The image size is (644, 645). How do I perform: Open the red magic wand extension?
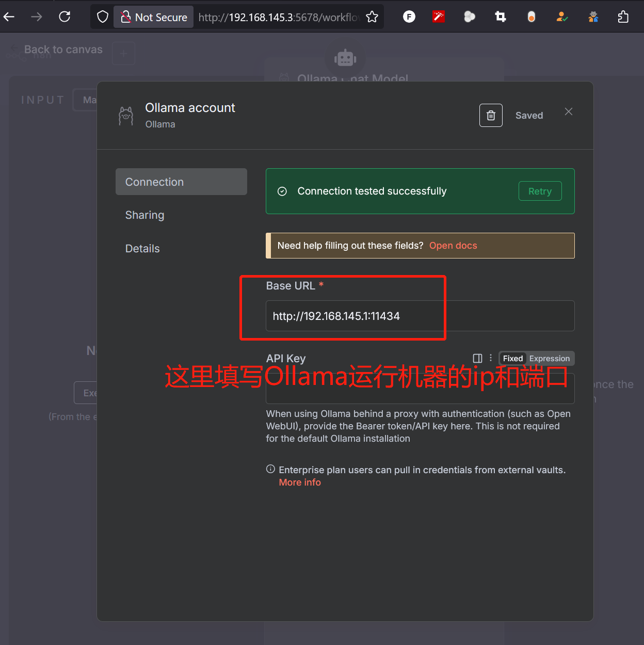pos(439,17)
